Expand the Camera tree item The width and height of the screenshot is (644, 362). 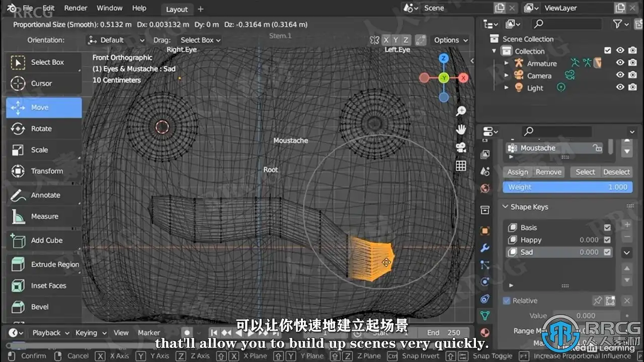point(507,75)
